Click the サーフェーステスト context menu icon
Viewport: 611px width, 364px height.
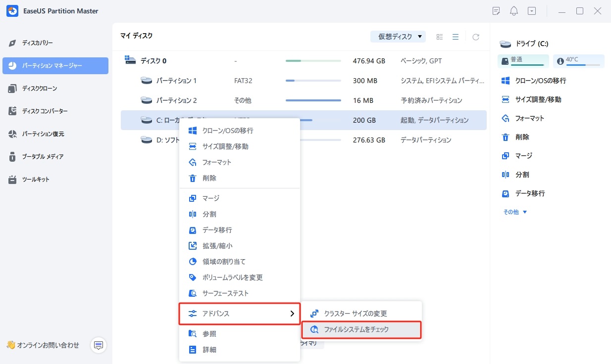(x=193, y=293)
